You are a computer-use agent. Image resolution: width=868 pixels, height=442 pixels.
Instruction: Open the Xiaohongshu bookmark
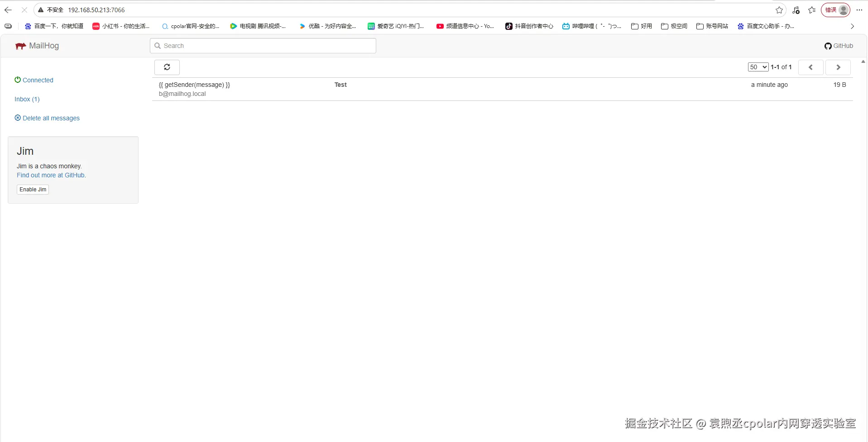point(121,26)
